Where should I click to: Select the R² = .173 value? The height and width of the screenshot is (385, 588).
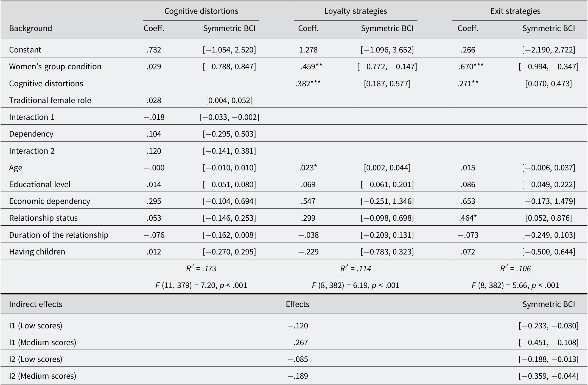(201, 268)
